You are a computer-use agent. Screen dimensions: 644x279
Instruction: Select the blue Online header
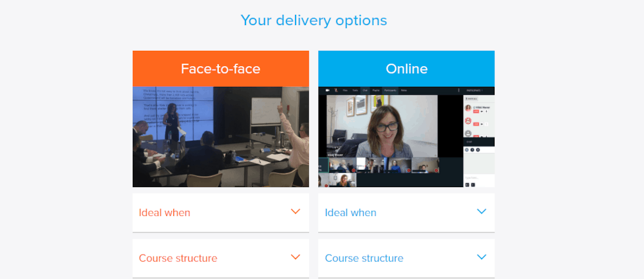(x=406, y=68)
